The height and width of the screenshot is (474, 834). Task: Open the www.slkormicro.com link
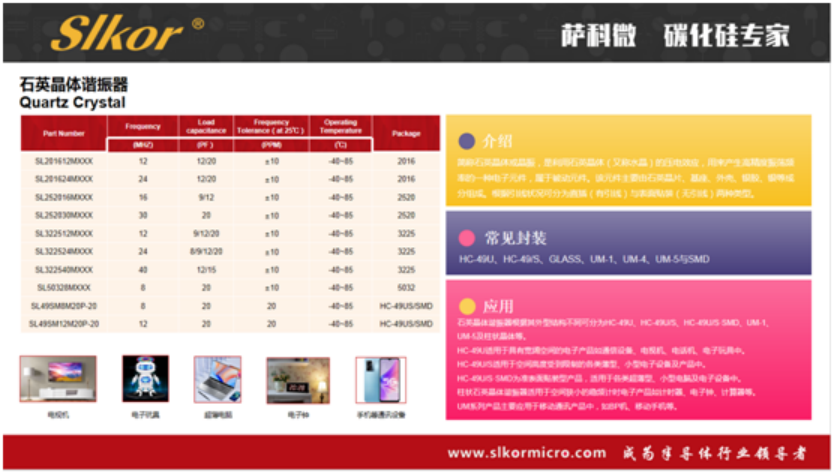[x=527, y=453]
